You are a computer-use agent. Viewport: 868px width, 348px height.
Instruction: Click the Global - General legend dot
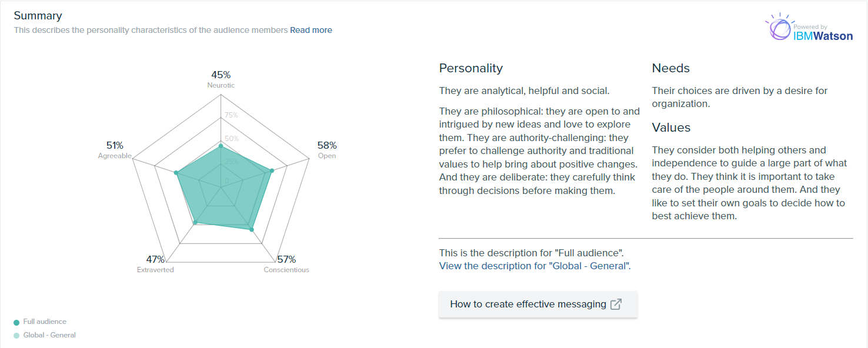pyautogui.click(x=16, y=336)
